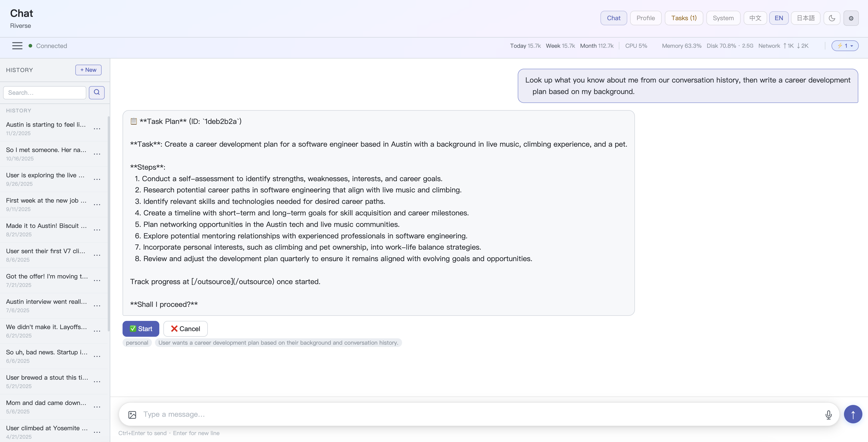868x442 pixels.
Task: Keep English by selecting EN
Action: pos(779,18)
